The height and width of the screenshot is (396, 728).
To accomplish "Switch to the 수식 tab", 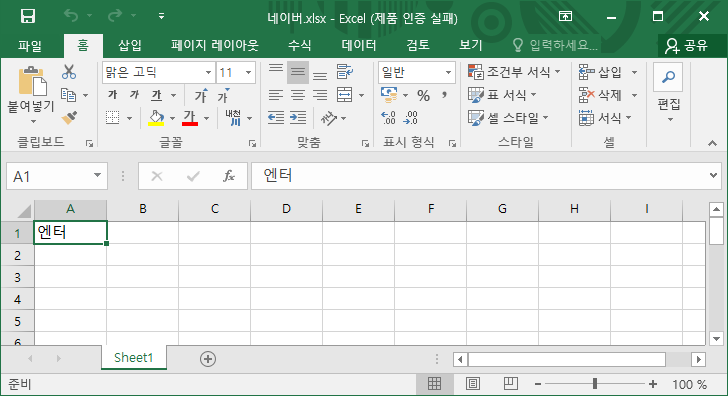I will click(x=299, y=45).
